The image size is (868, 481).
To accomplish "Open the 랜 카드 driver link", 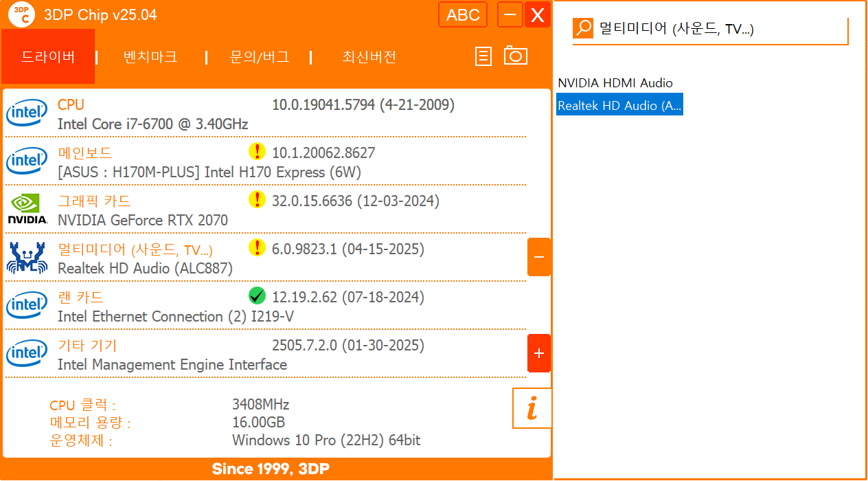I will click(80, 297).
